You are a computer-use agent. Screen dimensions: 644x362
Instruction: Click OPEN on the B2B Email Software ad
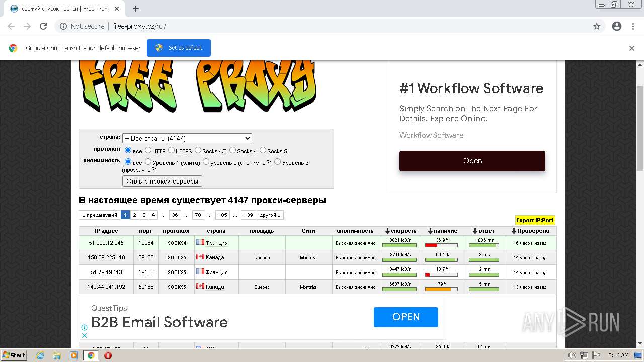coord(406,317)
